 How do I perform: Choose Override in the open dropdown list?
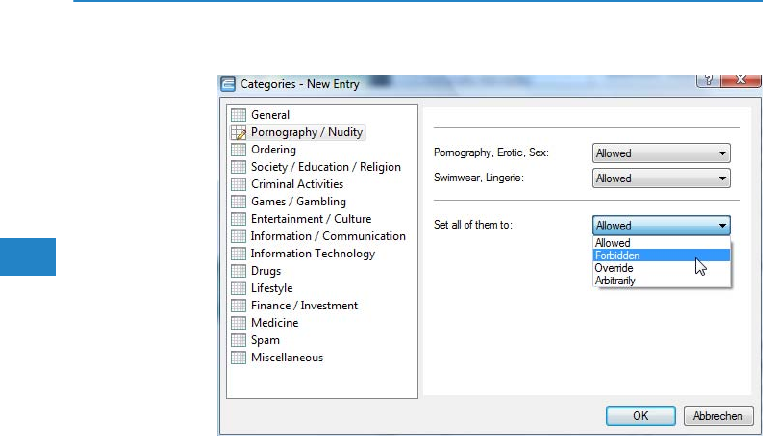pyautogui.click(x=662, y=268)
